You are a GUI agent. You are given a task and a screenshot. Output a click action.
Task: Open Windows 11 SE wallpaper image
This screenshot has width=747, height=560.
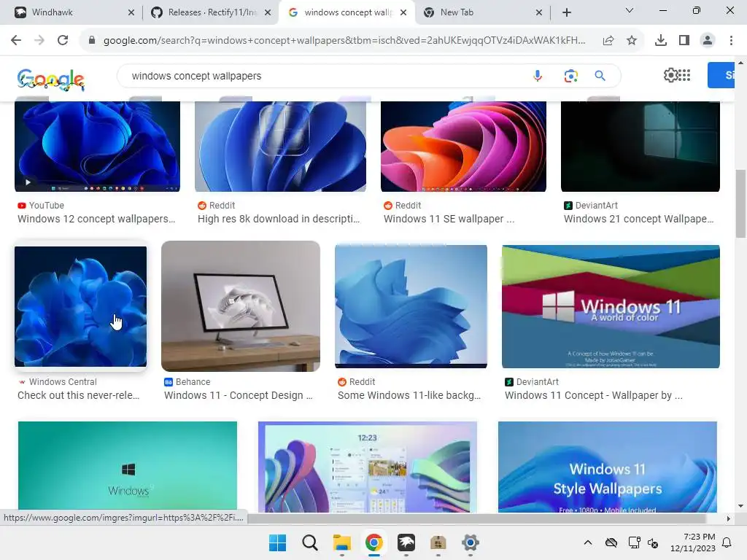463,146
